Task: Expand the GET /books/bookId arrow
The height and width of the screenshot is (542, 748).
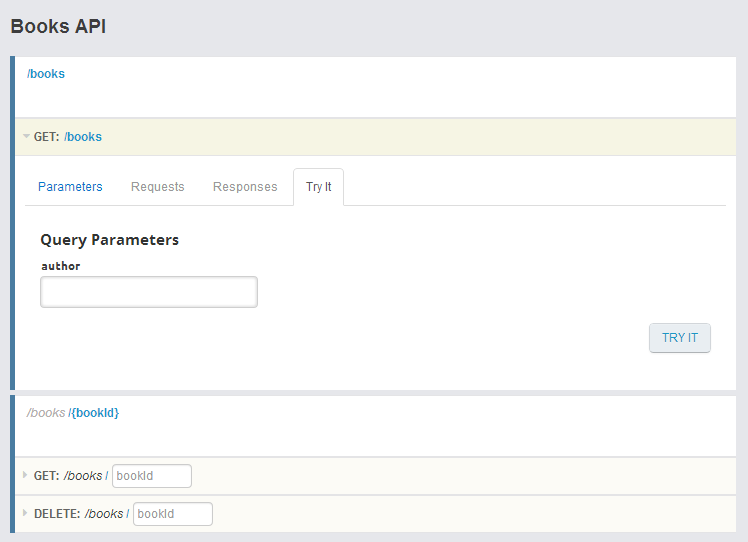Action: pos(25,475)
